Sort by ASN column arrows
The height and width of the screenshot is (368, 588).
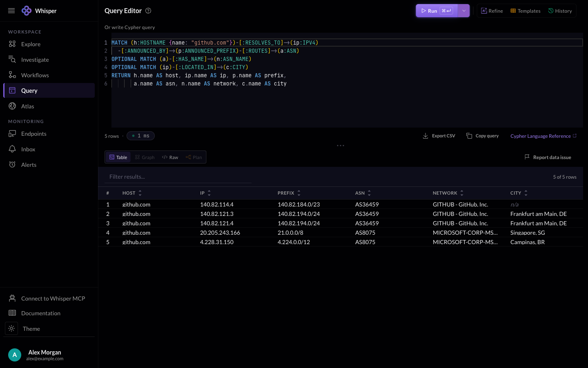click(369, 193)
